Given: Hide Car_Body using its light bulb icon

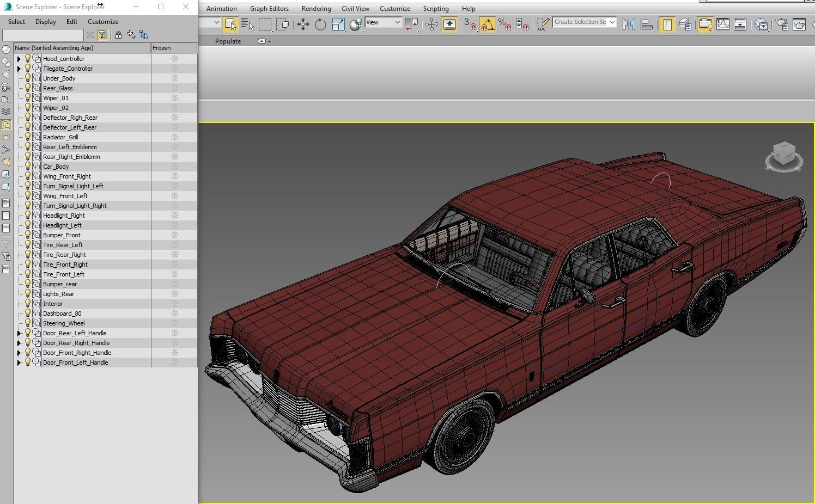Looking at the screenshot, I should click(x=28, y=167).
